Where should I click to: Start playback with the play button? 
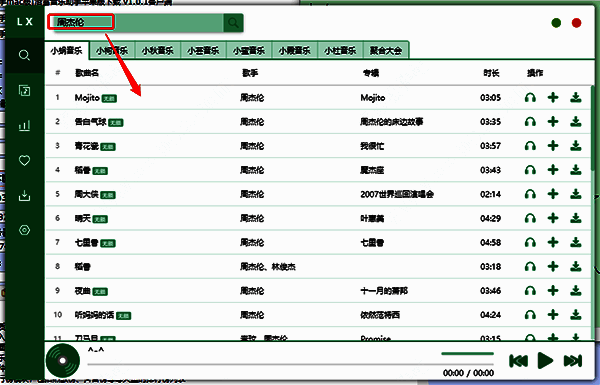[545, 361]
